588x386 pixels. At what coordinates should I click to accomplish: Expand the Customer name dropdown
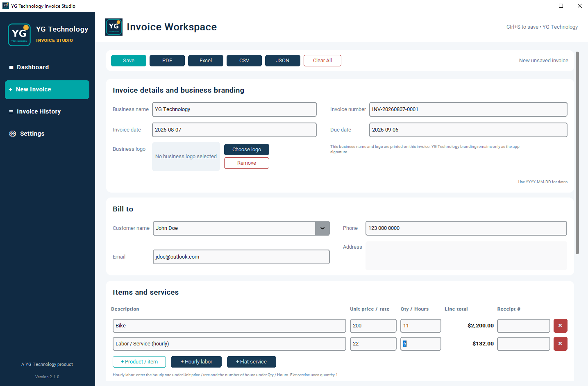(x=322, y=228)
